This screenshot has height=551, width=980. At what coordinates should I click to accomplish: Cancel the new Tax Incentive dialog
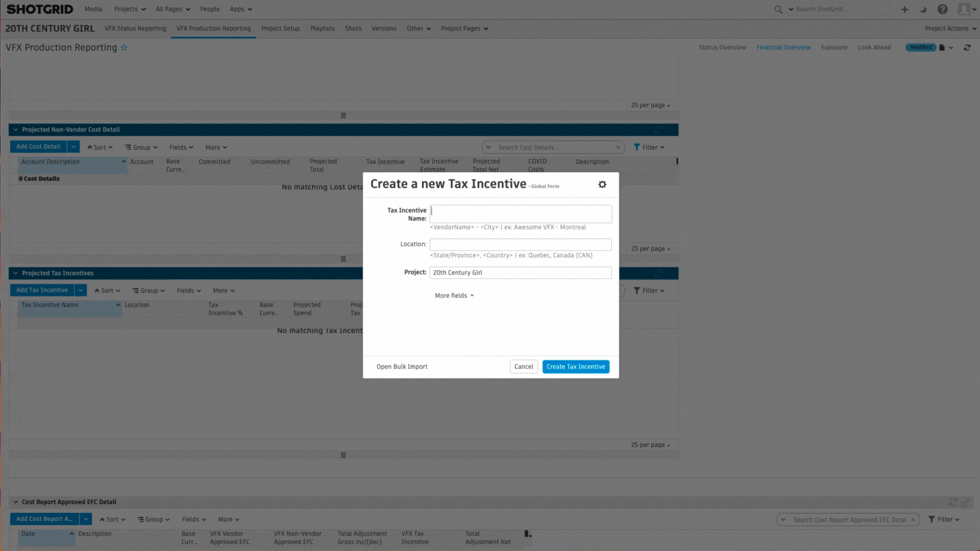(x=524, y=367)
